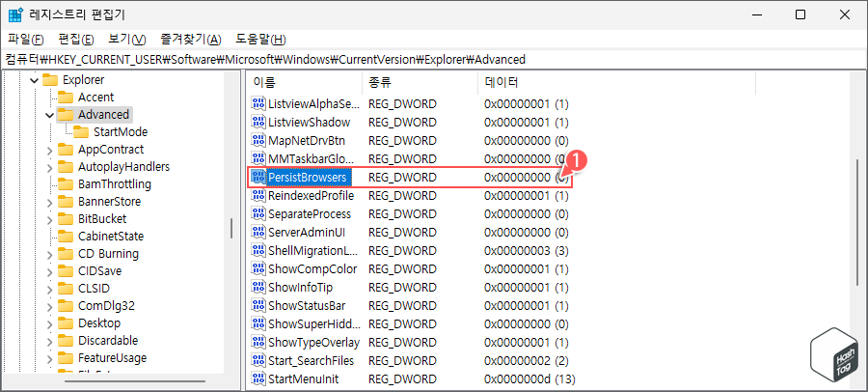The height and width of the screenshot is (392, 868).
Task: Sort by the 이름 column header
Action: (x=305, y=83)
